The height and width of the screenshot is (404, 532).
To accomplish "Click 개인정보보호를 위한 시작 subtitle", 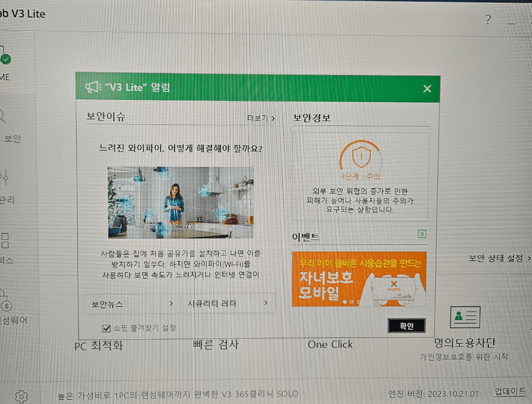I will pos(464,357).
